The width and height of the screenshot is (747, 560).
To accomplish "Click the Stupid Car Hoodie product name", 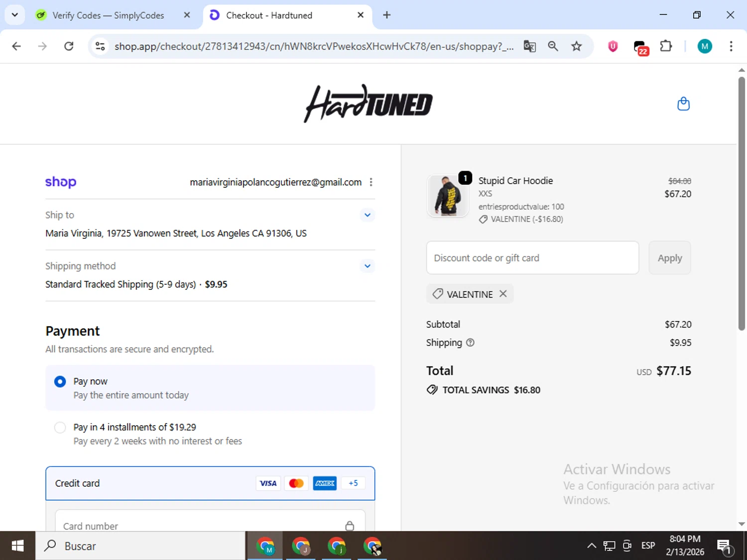I will pyautogui.click(x=515, y=181).
